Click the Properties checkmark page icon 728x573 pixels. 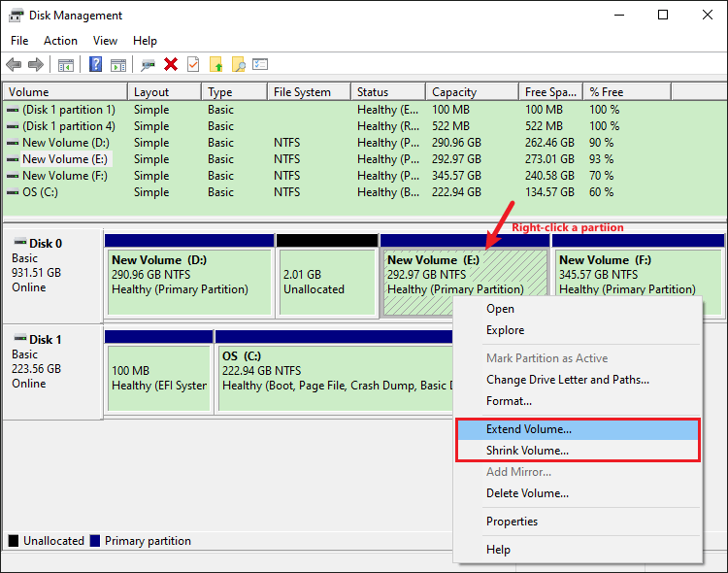pos(193,64)
